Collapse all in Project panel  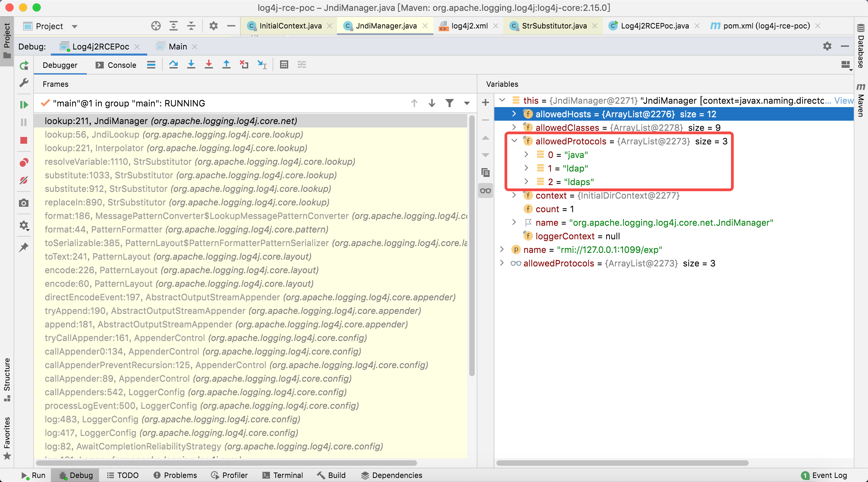(191, 26)
